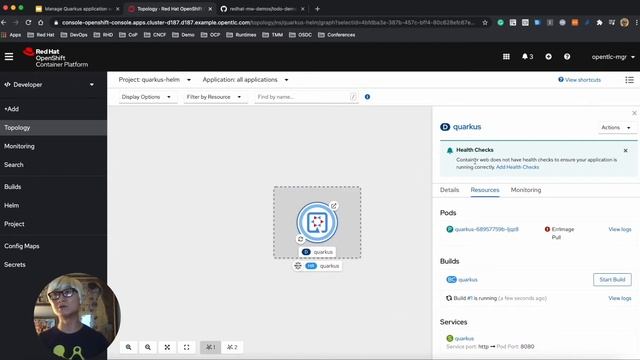Click the quarkus deployment label on node
This screenshot has width=640, height=360.
coord(318,252)
